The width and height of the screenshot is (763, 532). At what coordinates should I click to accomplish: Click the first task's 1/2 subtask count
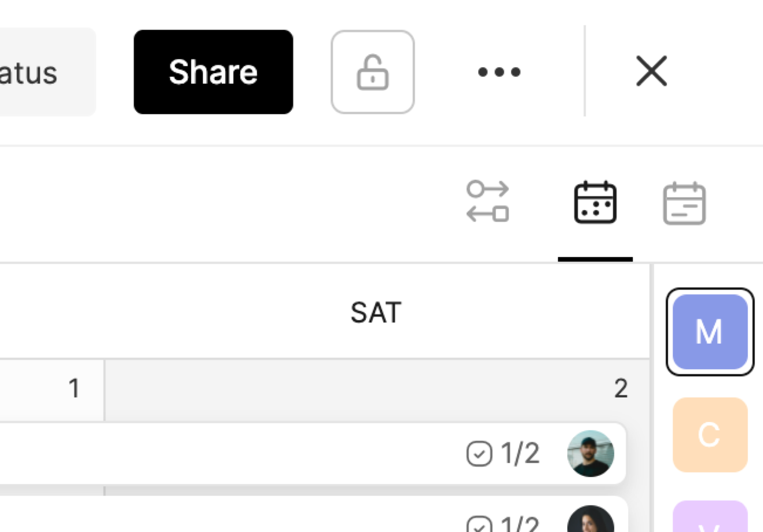pyautogui.click(x=520, y=454)
